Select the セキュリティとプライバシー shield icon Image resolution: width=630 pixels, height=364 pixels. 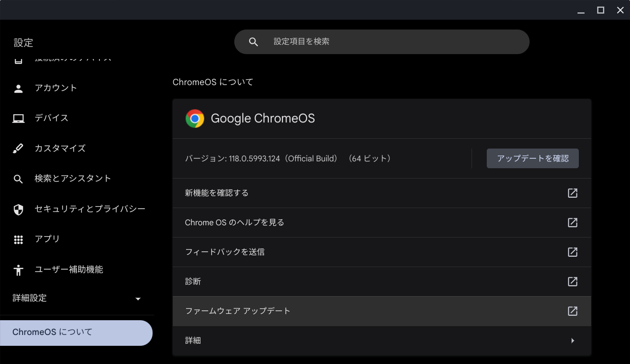pos(18,209)
